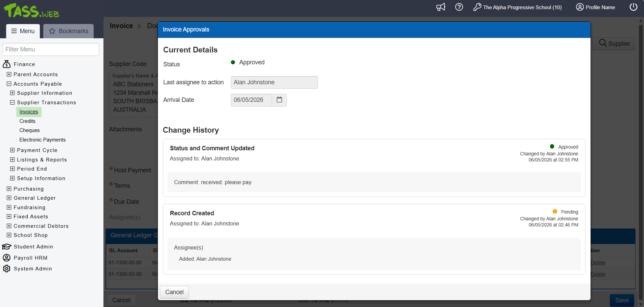Click Cancel in Invoice Approvals dialog
644x307 pixels.
point(174,292)
